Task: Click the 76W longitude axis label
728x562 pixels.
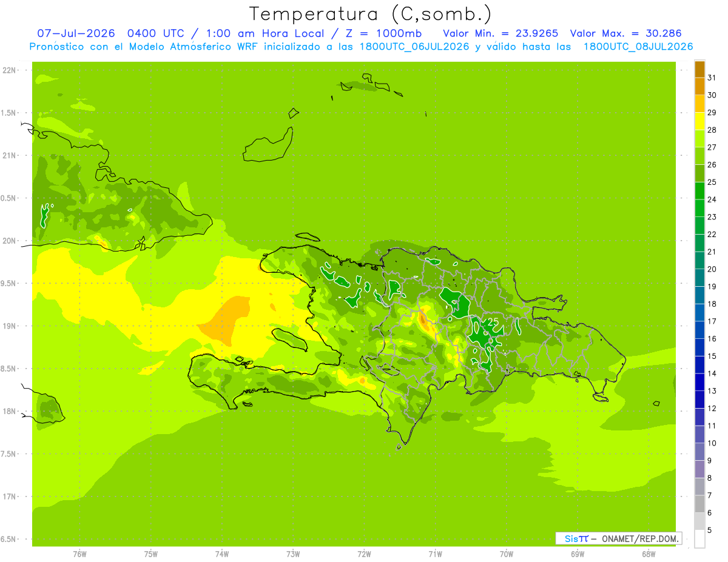Action: [x=79, y=554]
